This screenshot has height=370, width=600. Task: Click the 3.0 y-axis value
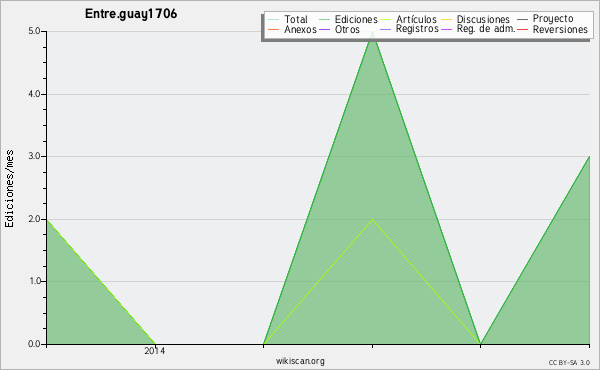[x=34, y=156]
